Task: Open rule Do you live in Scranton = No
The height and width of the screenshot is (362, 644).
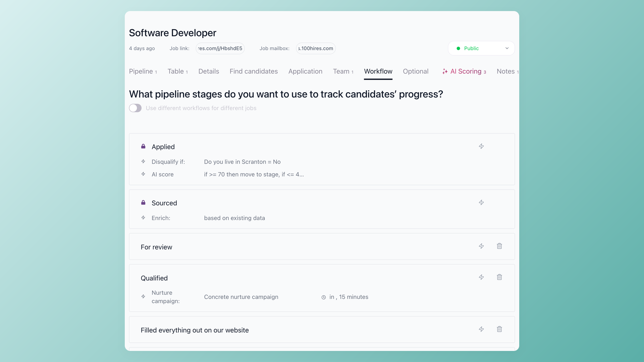Action: (x=242, y=162)
